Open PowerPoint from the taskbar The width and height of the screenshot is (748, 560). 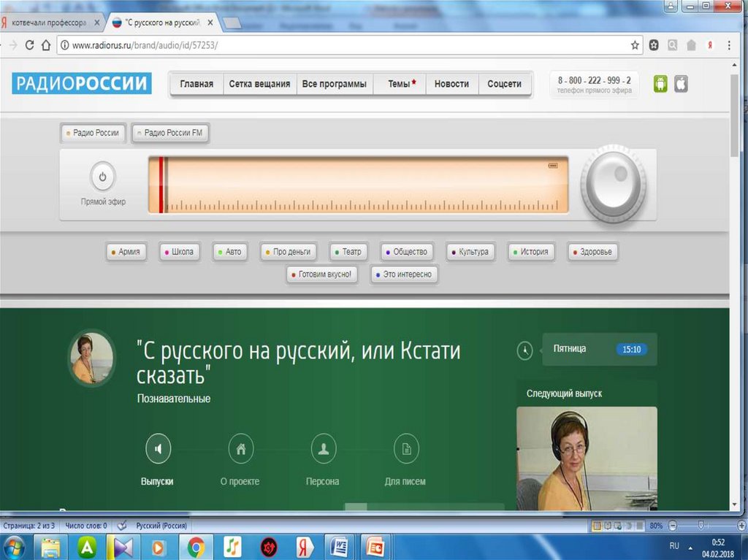(376, 548)
